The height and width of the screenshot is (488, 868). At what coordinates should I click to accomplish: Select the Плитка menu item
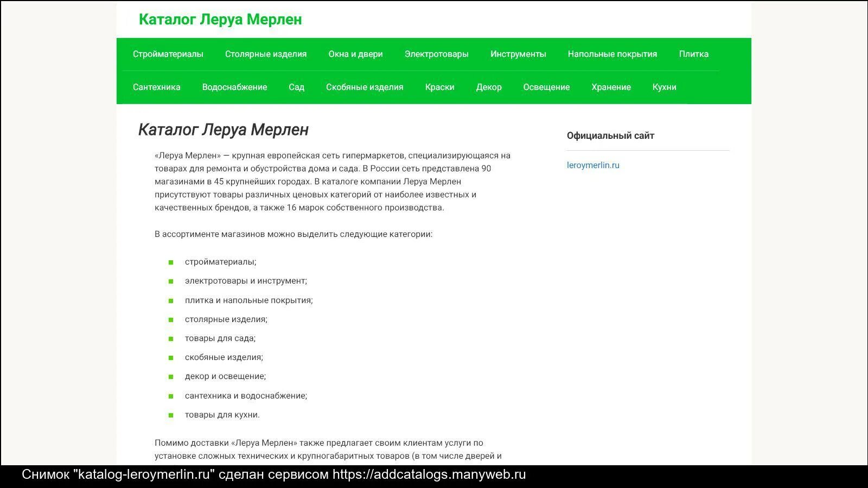pyautogui.click(x=694, y=54)
